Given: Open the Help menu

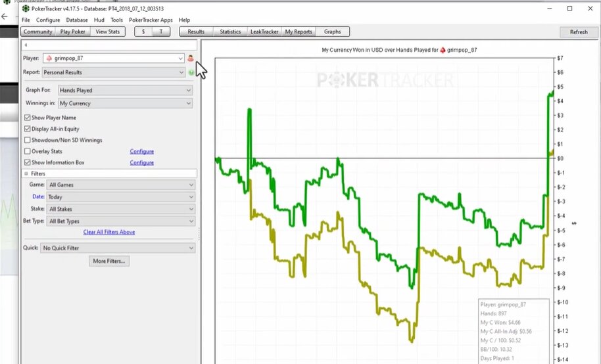Looking at the screenshot, I should [184, 20].
